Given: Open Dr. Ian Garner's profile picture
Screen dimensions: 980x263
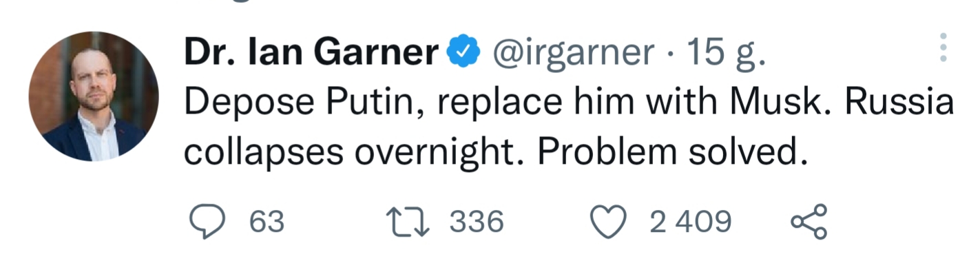Looking at the screenshot, I should 93,96.
